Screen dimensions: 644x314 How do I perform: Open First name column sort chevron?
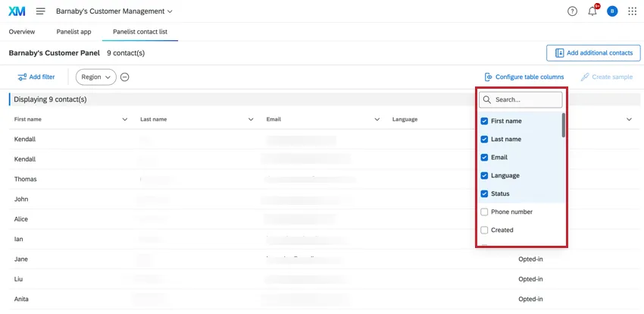pyautogui.click(x=125, y=119)
